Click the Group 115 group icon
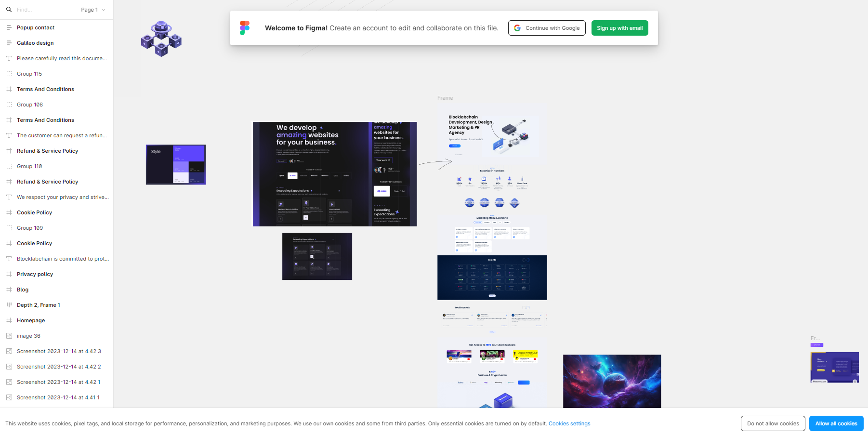The width and height of the screenshot is (868, 435). (x=9, y=74)
